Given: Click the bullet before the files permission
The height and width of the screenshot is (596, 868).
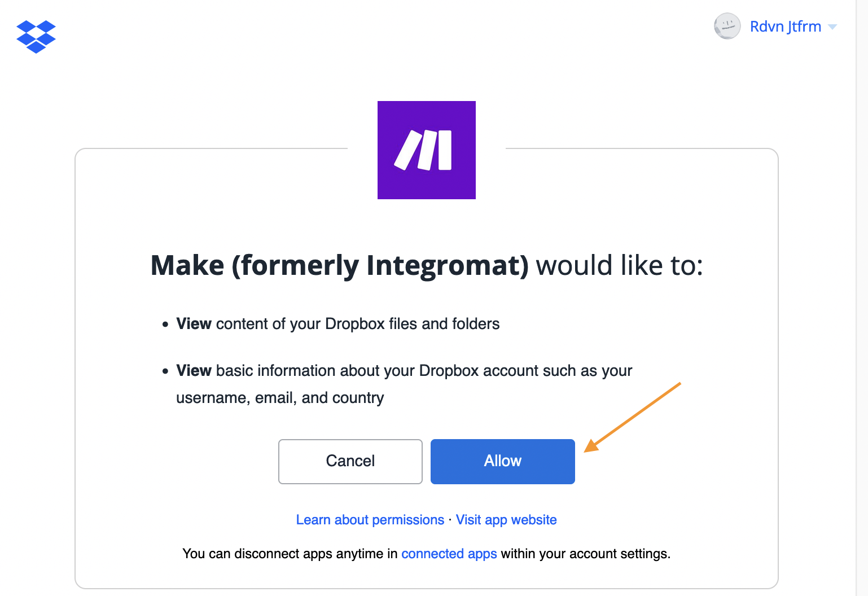Looking at the screenshot, I should click(x=165, y=325).
